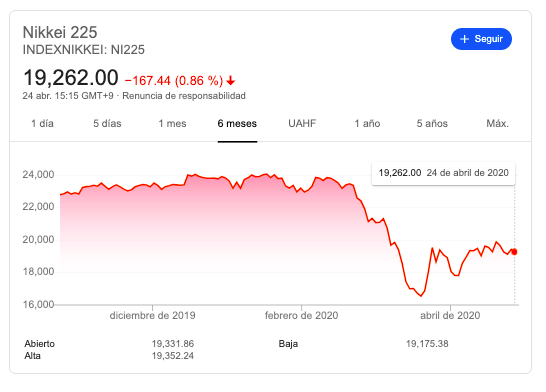Screen dimensions: 546x392
Task: Select the 5 años range tab
Action: pyautogui.click(x=432, y=124)
